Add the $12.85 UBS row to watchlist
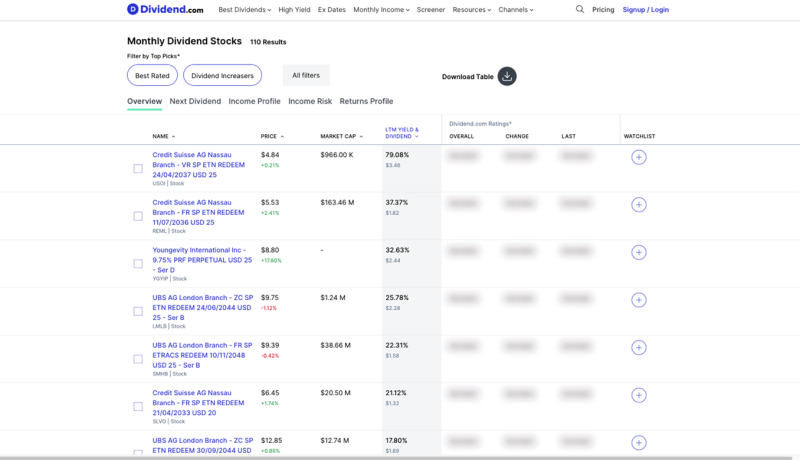This screenshot has width=800, height=460. 639,443
